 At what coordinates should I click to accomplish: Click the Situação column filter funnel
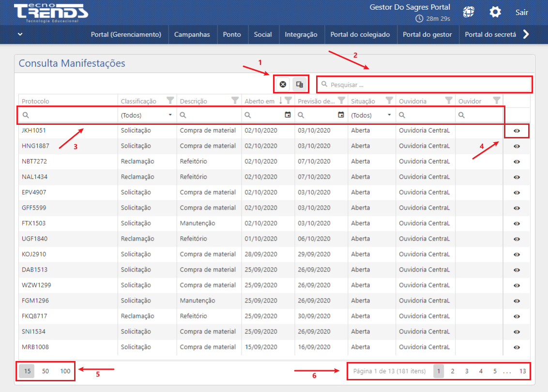click(389, 101)
